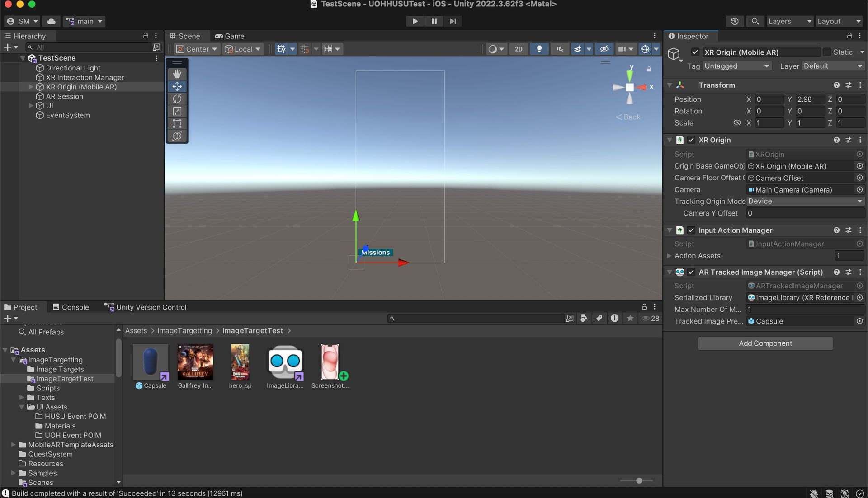Open the Tracking Origin Mode dropdown
Viewport: 868px width, 498px height.
tap(805, 201)
